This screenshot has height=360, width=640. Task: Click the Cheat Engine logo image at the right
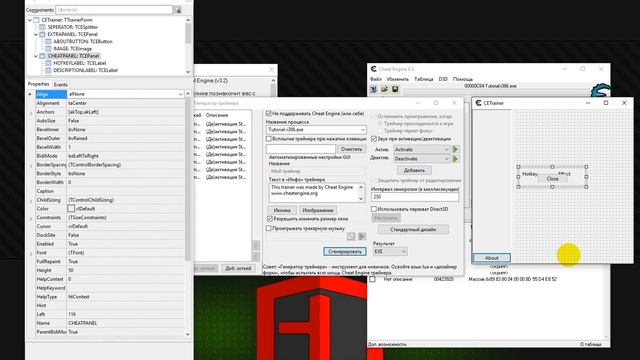tap(600, 90)
